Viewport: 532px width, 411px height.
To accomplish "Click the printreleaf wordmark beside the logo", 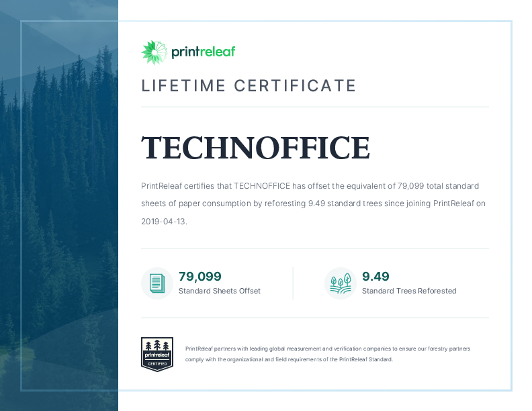I will [x=203, y=52].
